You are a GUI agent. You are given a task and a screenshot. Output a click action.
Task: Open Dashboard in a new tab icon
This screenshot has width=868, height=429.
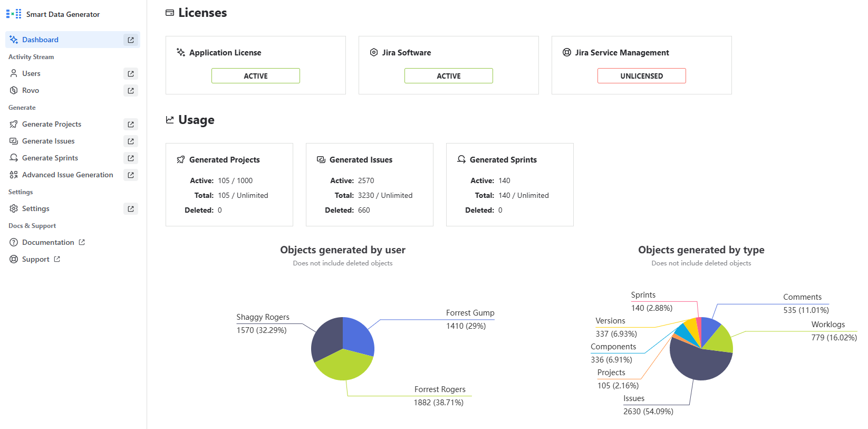pyautogui.click(x=131, y=40)
